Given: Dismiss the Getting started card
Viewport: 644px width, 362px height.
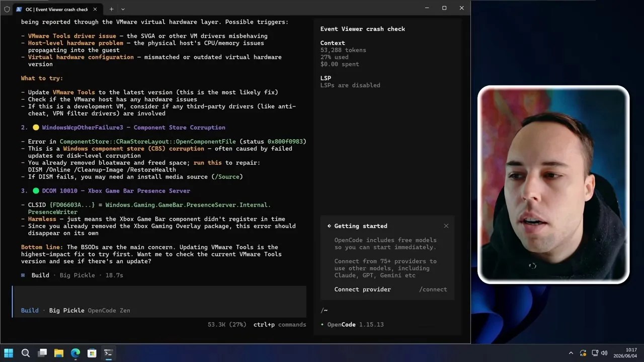Looking at the screenshot, I should point(446,226).
